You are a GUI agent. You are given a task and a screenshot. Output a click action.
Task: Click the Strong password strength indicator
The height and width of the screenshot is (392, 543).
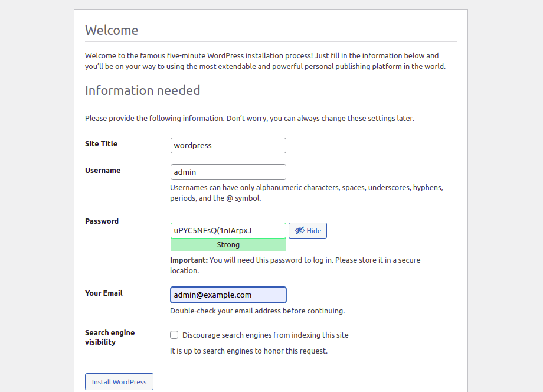coord(228,245)
